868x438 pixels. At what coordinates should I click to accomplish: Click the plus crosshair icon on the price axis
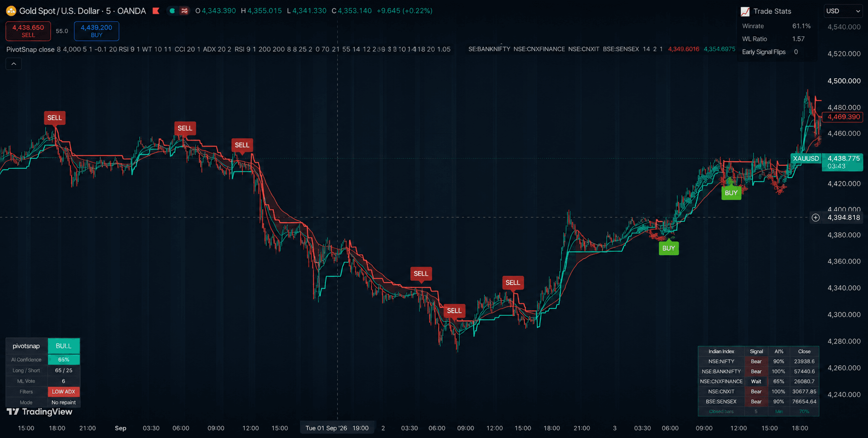(x=815, y=217)
